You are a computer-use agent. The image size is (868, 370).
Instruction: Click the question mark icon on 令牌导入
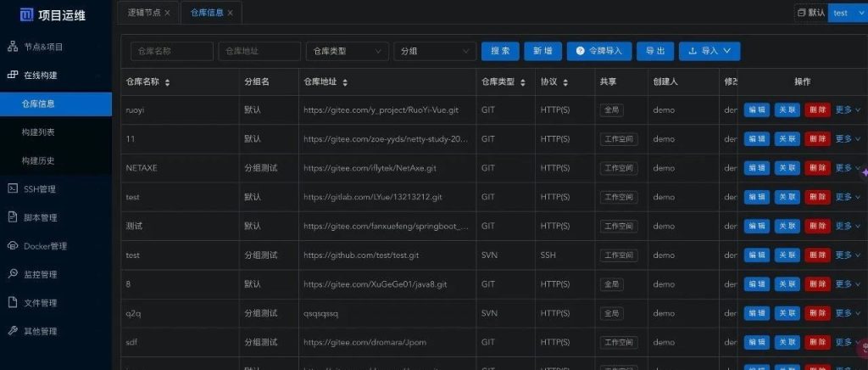click(581, 51)
